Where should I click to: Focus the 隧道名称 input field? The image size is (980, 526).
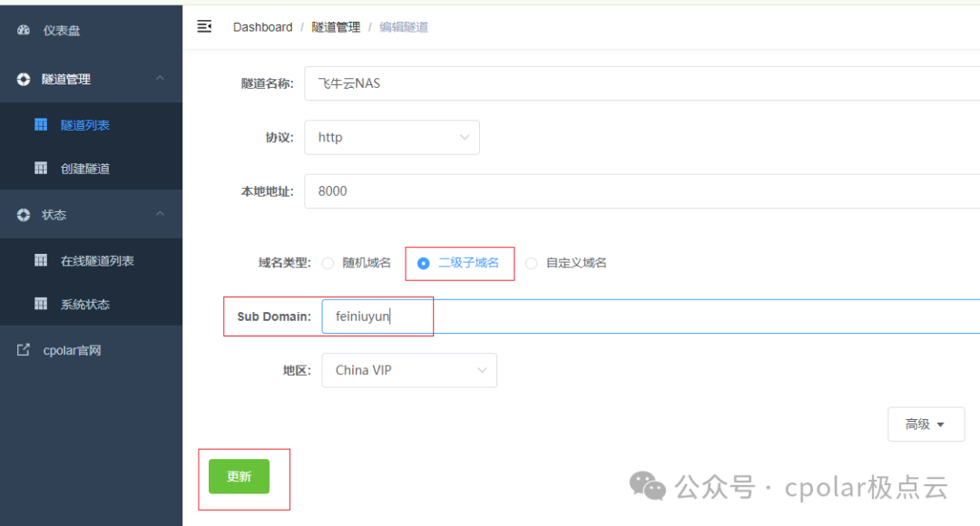[x=642, y=83]
